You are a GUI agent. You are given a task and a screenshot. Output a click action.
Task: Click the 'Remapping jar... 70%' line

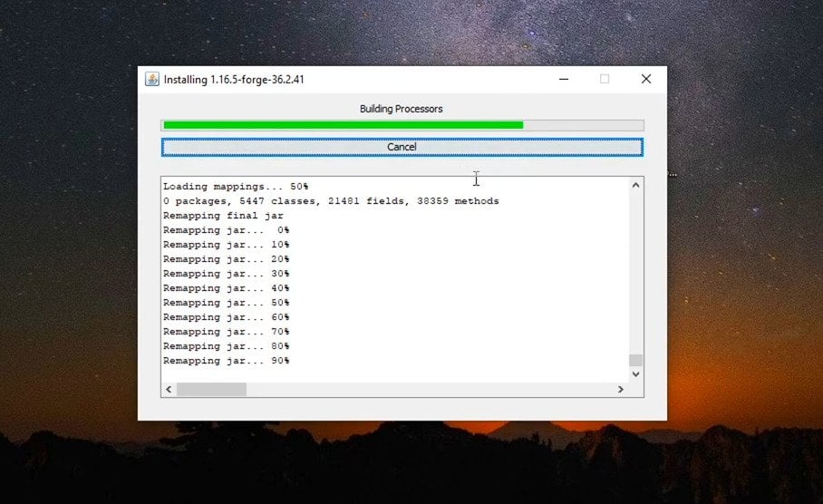227,332
